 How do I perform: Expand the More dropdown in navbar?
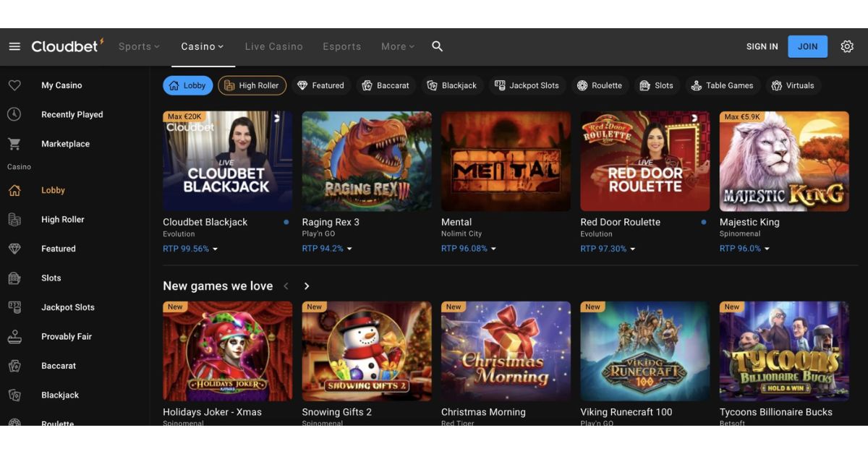pos(398,46)
